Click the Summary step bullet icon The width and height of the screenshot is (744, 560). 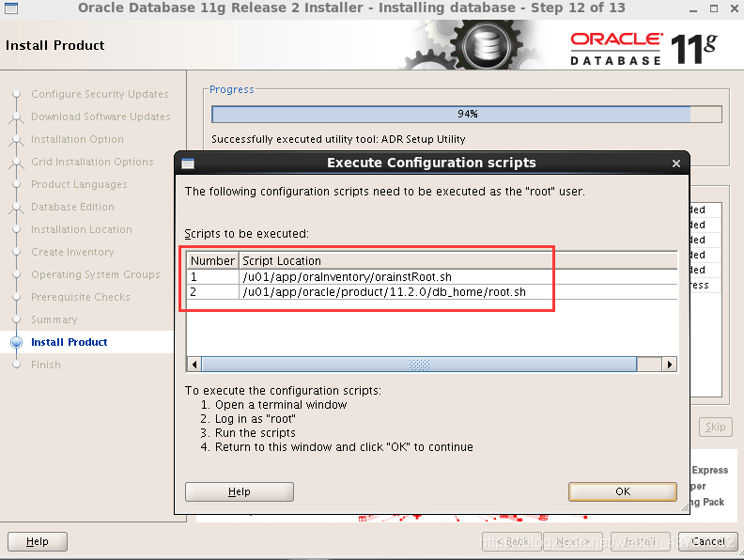pyautogui.click(x=17, y=319)
